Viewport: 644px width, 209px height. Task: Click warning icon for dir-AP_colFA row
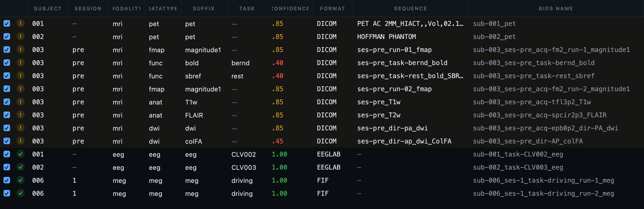20,141
